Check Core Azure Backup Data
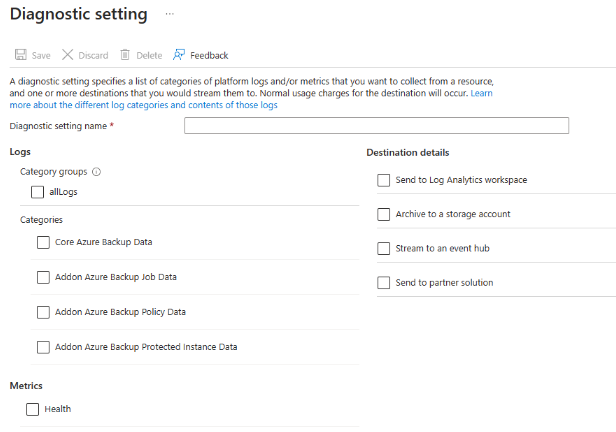This screenshot has width=616, height=432. click(43, 242)
